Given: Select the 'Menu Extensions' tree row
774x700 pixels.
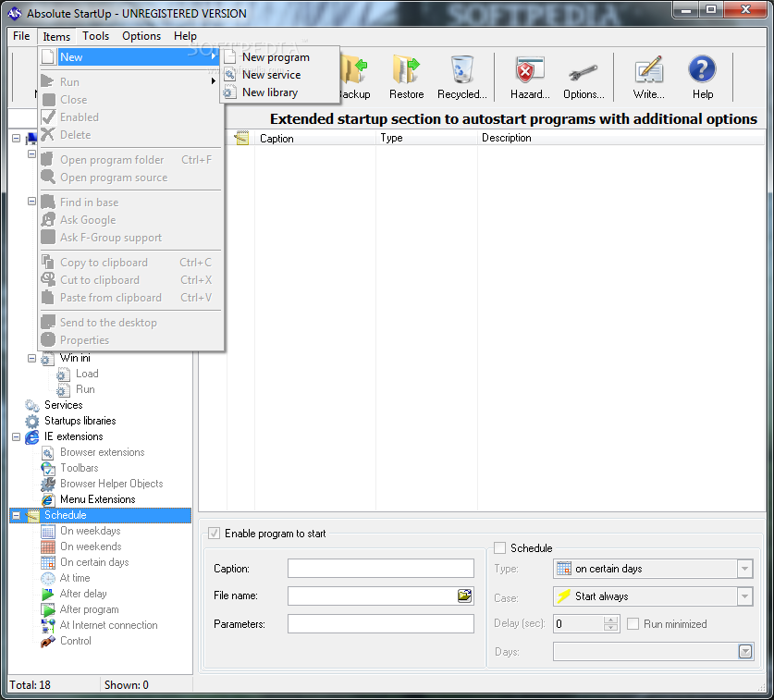Looking at the screenshot, I should pyautogui.click(x=98, y=499).
